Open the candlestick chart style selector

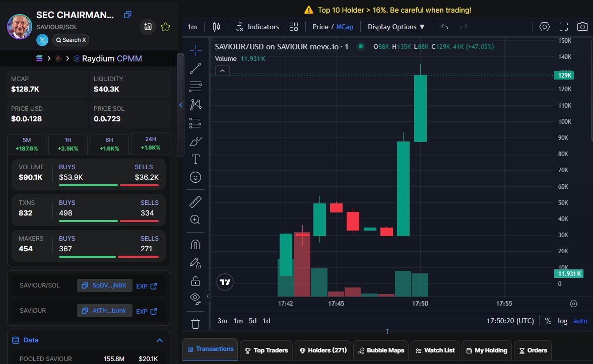click(x=216, y=27)
